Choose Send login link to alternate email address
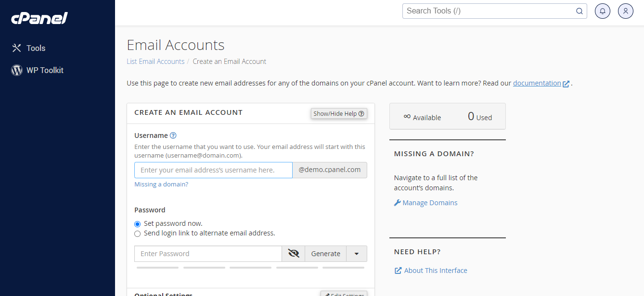Image resolution: width=644 pixels, height=296 pixels. (x=137, y=234)
